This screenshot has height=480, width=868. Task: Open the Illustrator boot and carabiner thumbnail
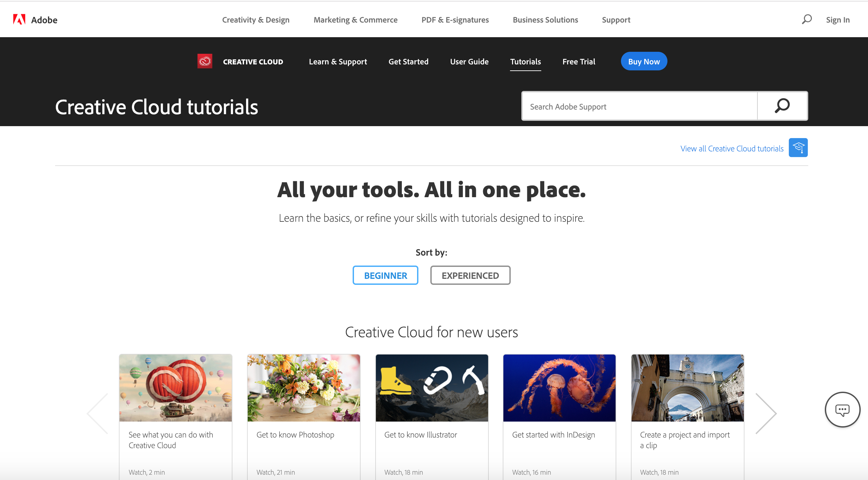(432, 388)
